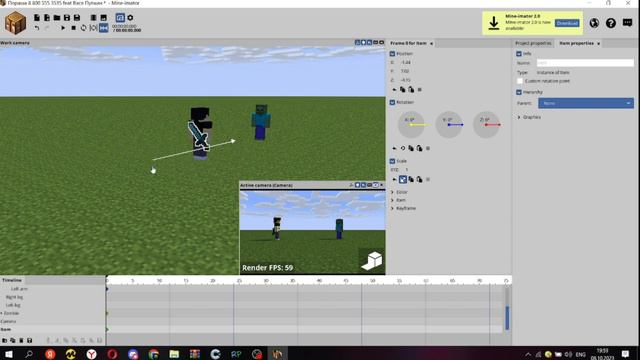640x360 pixels.
Task: Open the website globe icon
Action: [x=594, y=23]
